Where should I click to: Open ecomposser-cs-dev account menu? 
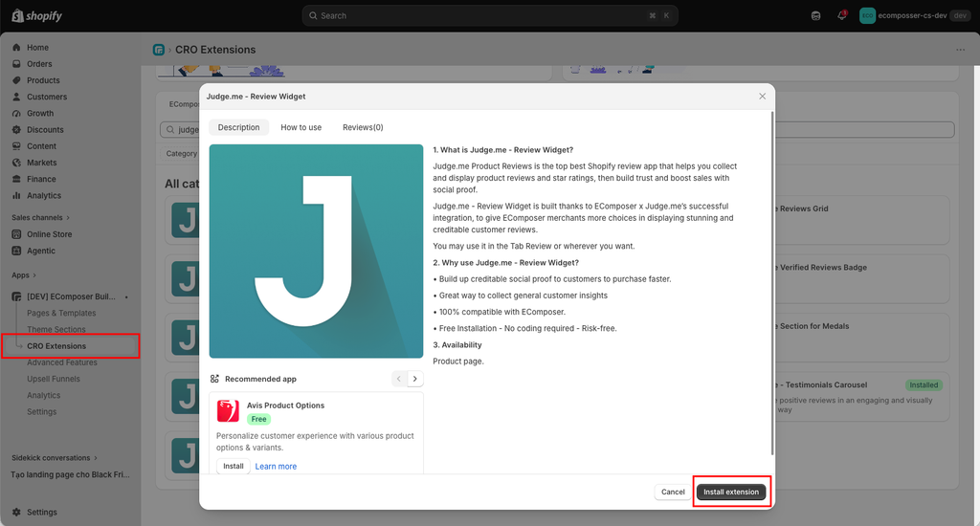914,15
